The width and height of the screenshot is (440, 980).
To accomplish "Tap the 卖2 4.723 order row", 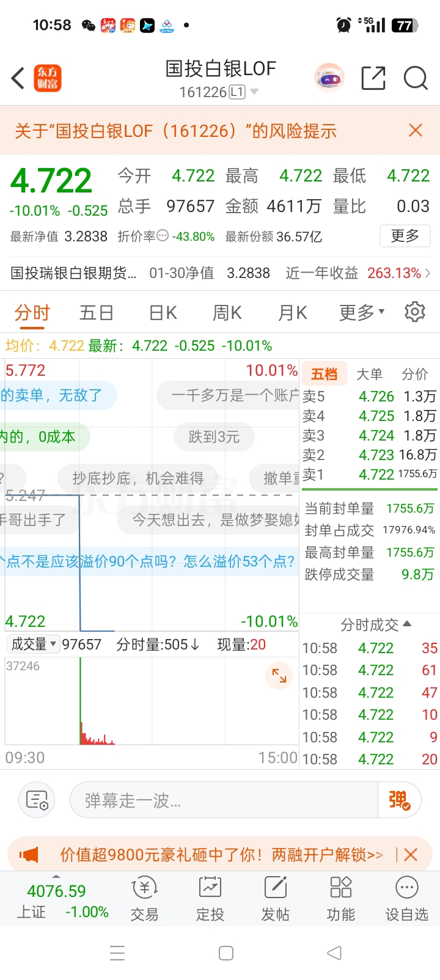I will (x=370, y=455).
